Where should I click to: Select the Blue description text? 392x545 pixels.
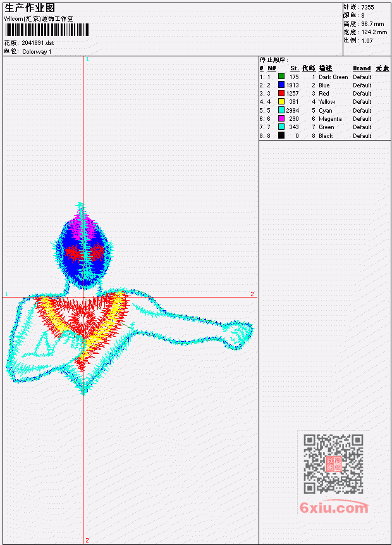[x=324, y=85]
